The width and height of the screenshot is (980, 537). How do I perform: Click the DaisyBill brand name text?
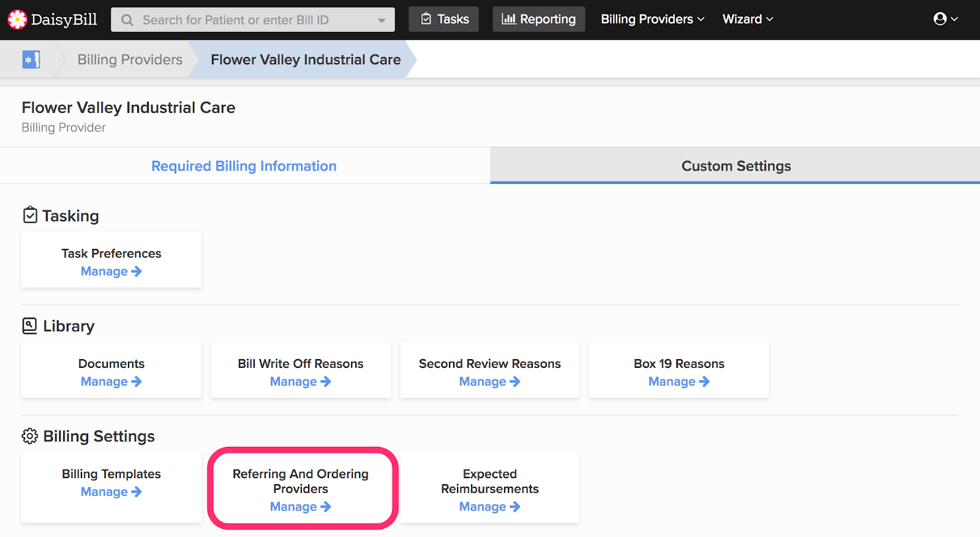64,20
